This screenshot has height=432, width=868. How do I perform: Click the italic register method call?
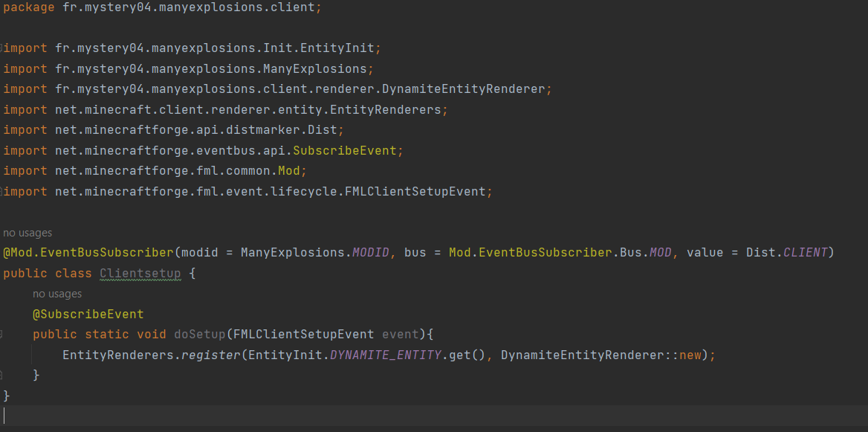(211, 355)
